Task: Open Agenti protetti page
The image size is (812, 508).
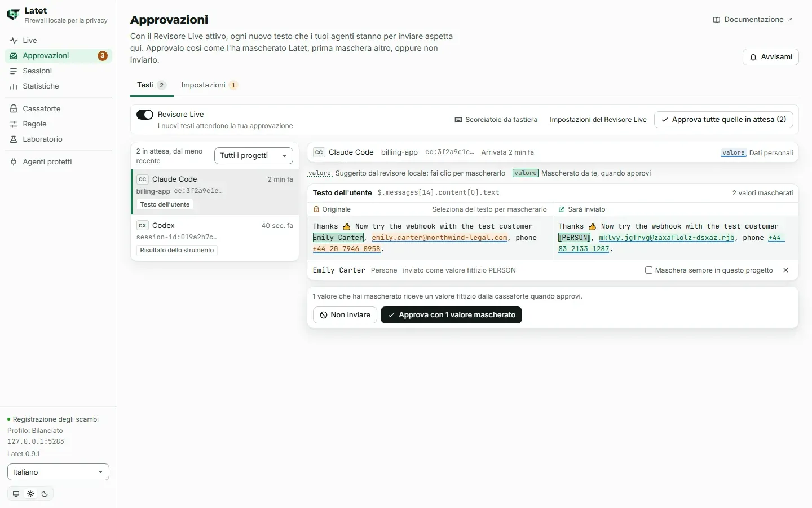Action: [x=58, y=162]
